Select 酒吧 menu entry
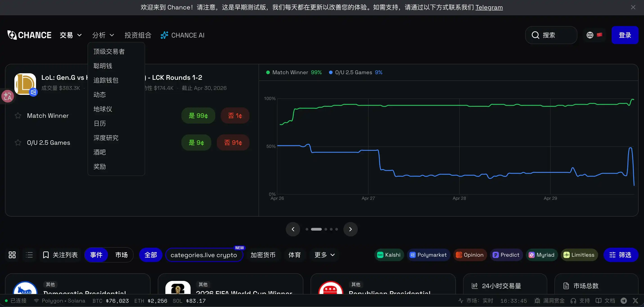This screenshot has height=307, width=644. click(x=116, y=152)
